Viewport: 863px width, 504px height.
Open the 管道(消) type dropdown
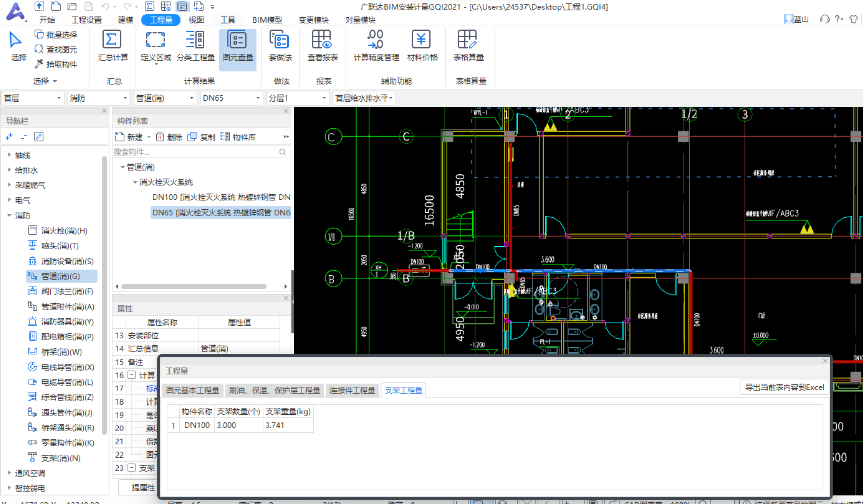coord(165,98)
